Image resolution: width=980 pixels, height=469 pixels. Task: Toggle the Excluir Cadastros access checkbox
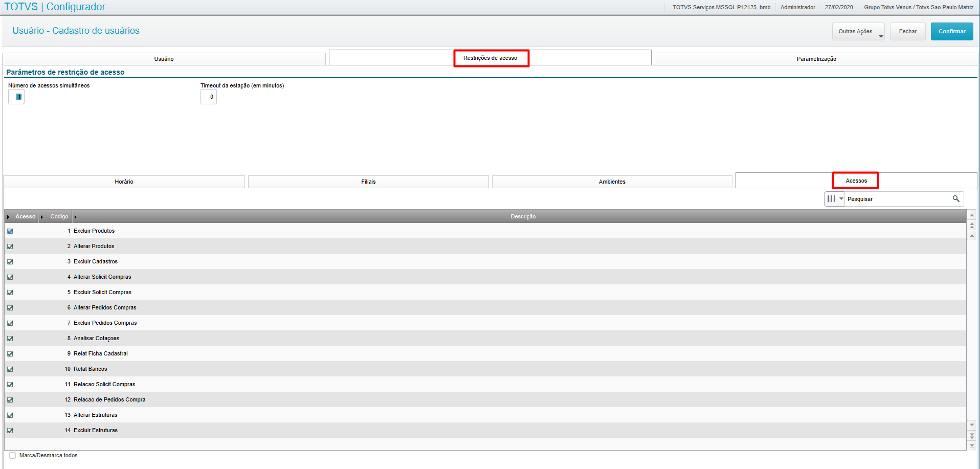point(10,262)
